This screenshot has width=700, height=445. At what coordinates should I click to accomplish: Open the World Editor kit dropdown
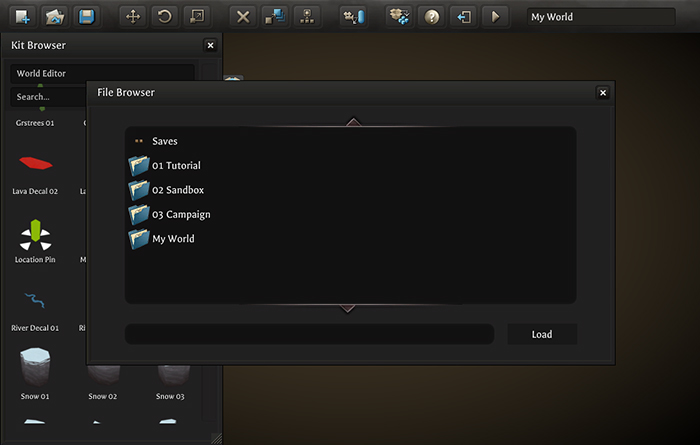coord(102,73)
